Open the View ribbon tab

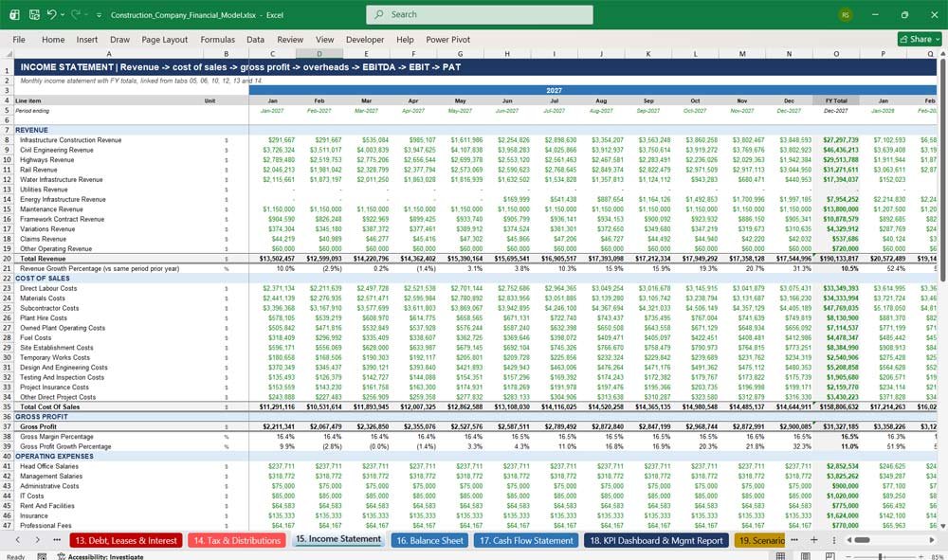click(324, 39)
